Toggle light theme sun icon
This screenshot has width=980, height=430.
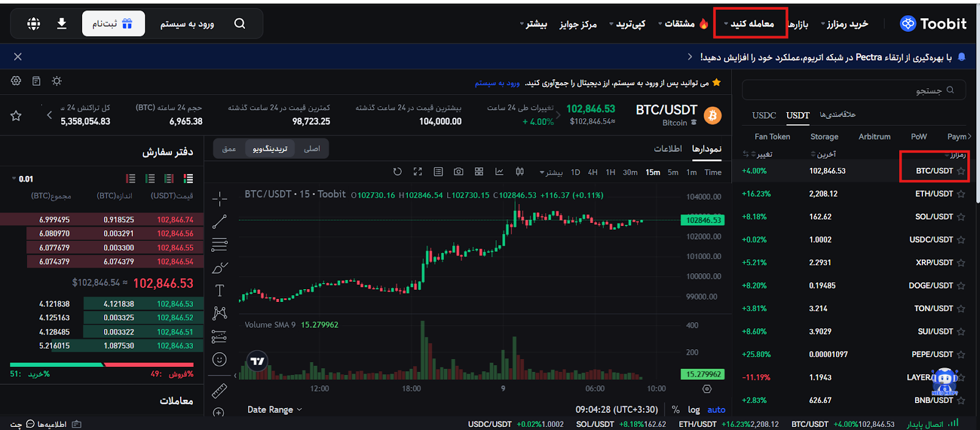pos(57,81)
